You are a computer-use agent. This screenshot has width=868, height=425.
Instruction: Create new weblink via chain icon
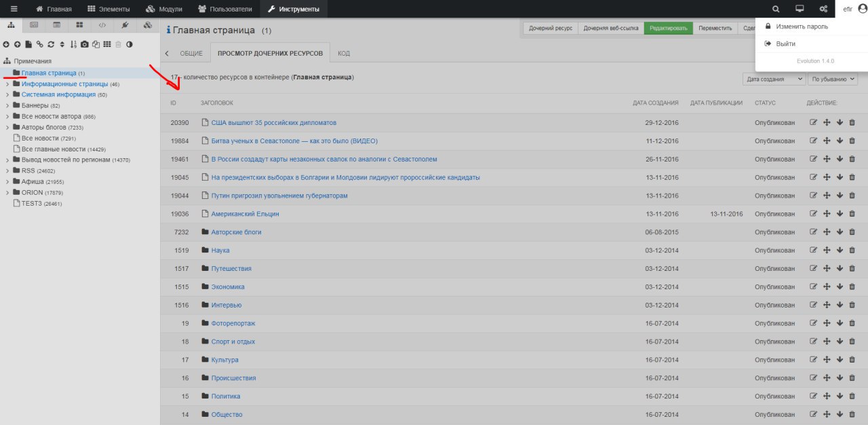click(x=39, y=44)
